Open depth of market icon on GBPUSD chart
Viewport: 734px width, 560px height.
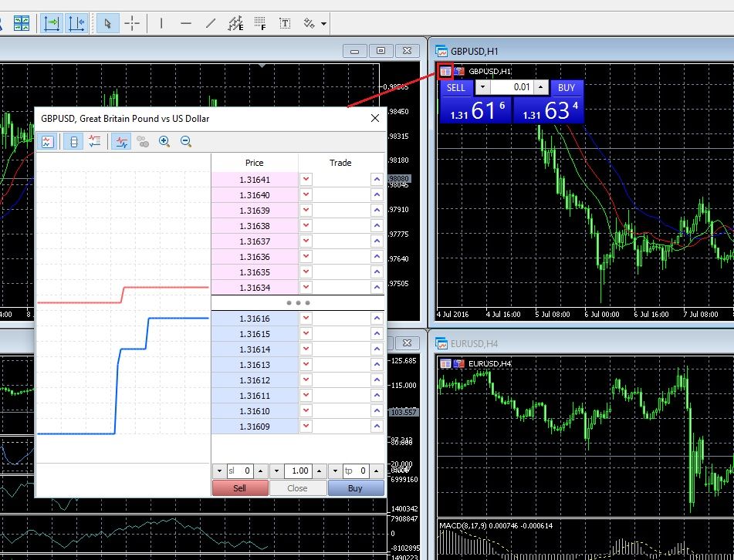coord(445,71)
